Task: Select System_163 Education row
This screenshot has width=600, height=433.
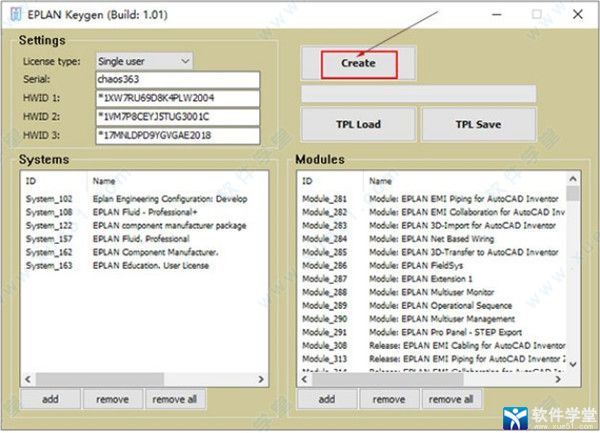Action: point(144,266)
